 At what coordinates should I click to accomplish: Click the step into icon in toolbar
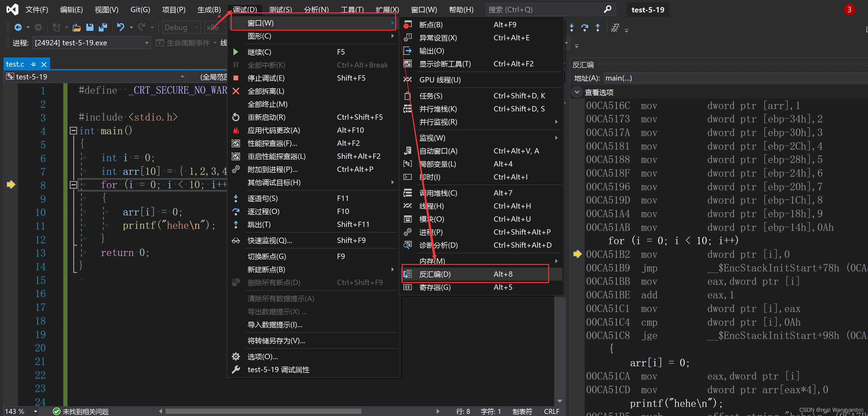tap(571, 28)
